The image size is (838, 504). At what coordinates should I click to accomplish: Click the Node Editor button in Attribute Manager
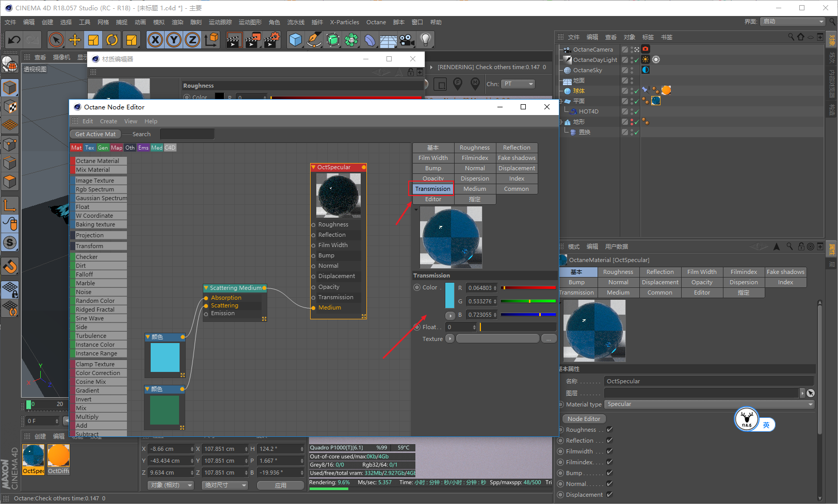tap(584, 419)
